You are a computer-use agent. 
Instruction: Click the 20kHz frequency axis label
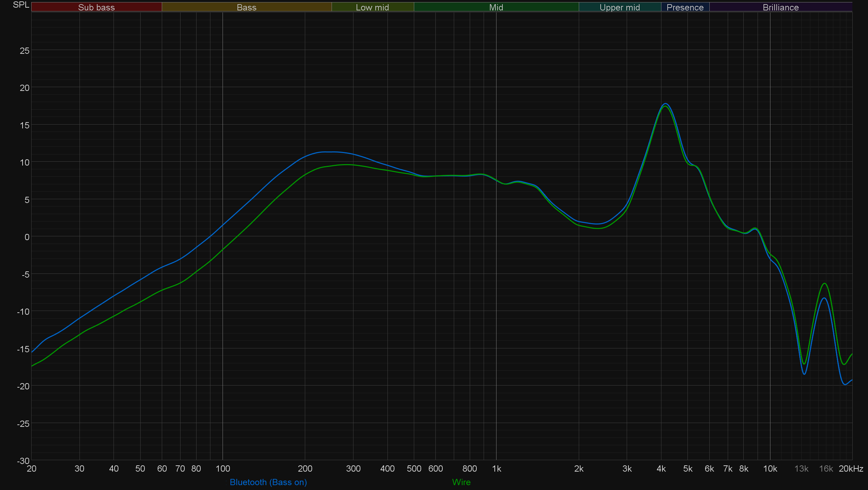pyautogui.click(x=851, y=469)
